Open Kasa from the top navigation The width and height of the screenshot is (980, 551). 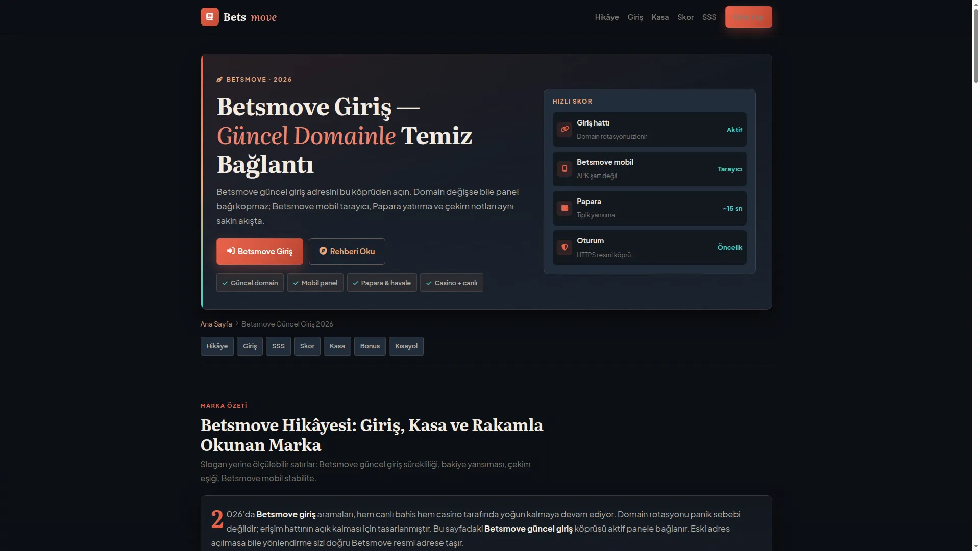(x=660, y=17)
